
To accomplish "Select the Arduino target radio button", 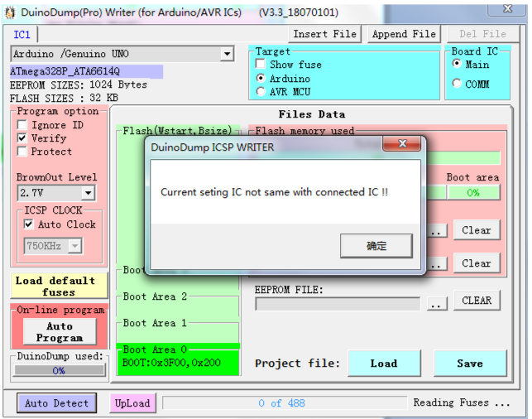I will coord(261,79).
